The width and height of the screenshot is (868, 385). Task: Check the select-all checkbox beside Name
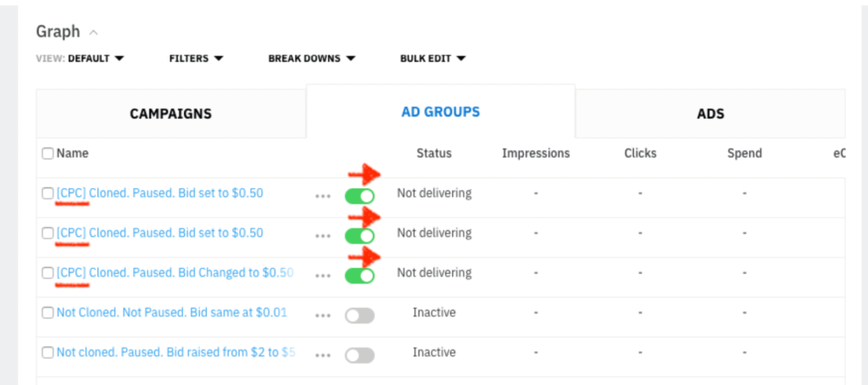pyautogui.click(x=48, y=153)
